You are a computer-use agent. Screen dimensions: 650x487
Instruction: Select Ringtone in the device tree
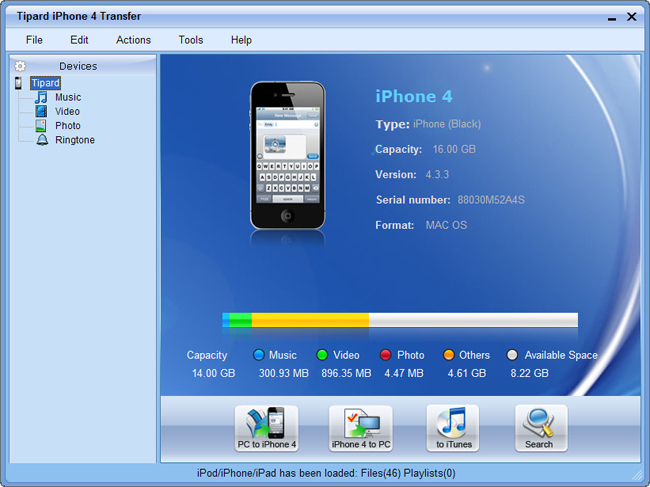[x=75, y=140]
